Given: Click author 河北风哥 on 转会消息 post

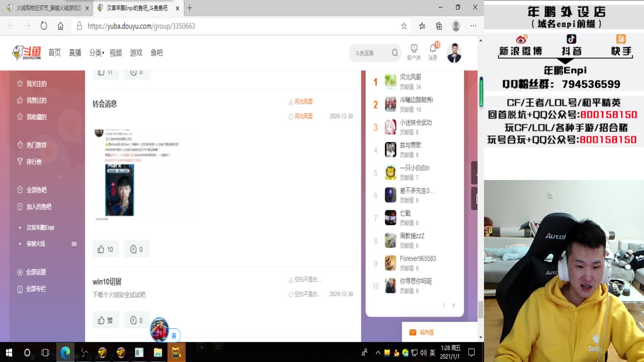Looking at the screenshot, I should [303, 102].
